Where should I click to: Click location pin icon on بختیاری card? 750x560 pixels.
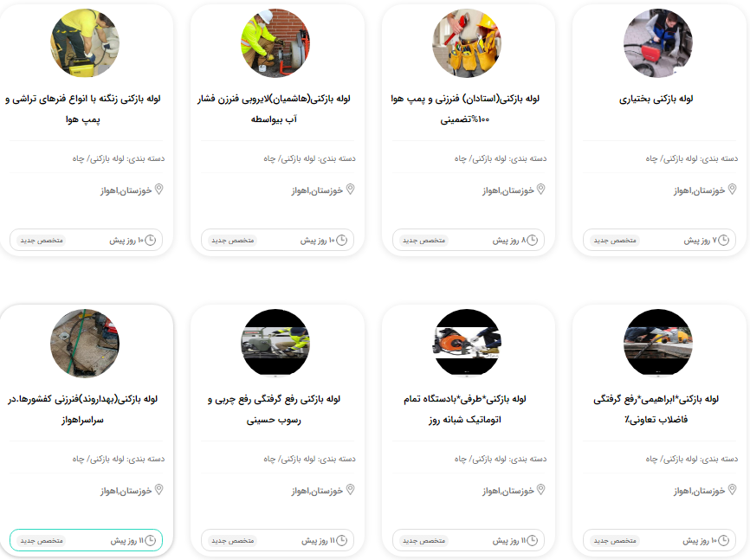(x=732, y=190)
